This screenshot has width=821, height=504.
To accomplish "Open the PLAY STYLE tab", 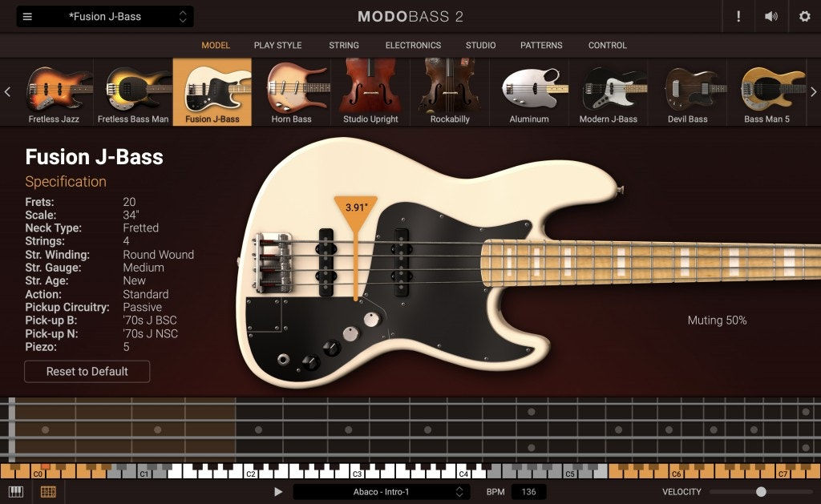I will point(277,46).
